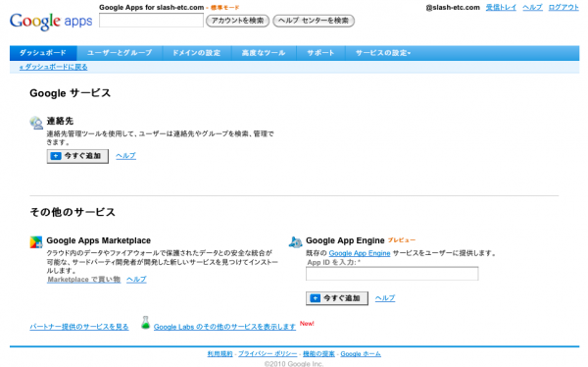Click the red New! label
The height and width of the screenshot is (367, 588).
point(307,324)
